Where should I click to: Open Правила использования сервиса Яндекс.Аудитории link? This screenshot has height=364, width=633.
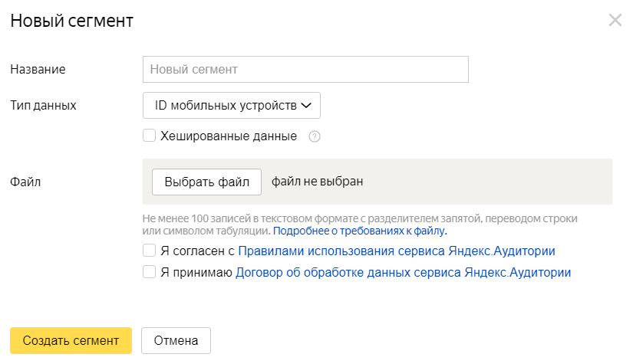pos(397,251)
